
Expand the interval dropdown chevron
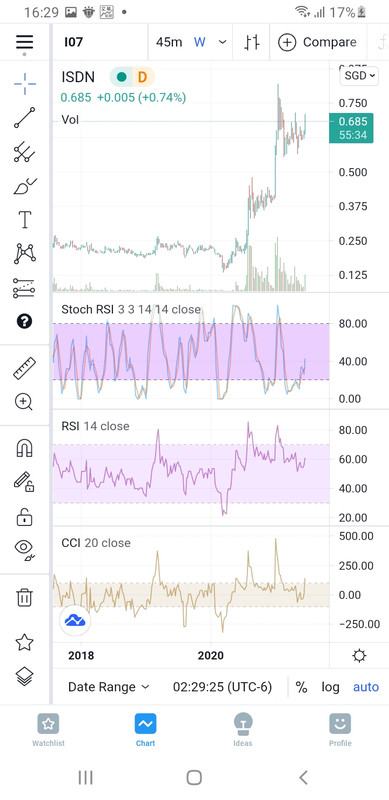click(223, 42)
